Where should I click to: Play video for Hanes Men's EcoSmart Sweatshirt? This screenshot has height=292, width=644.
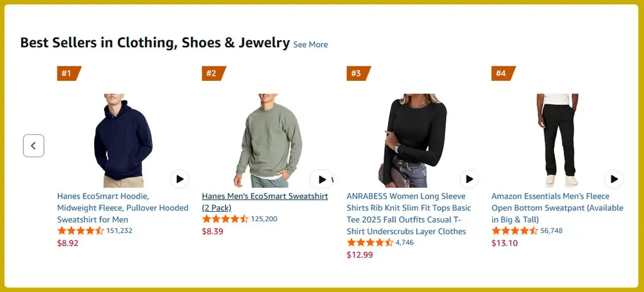coord(321,179)
